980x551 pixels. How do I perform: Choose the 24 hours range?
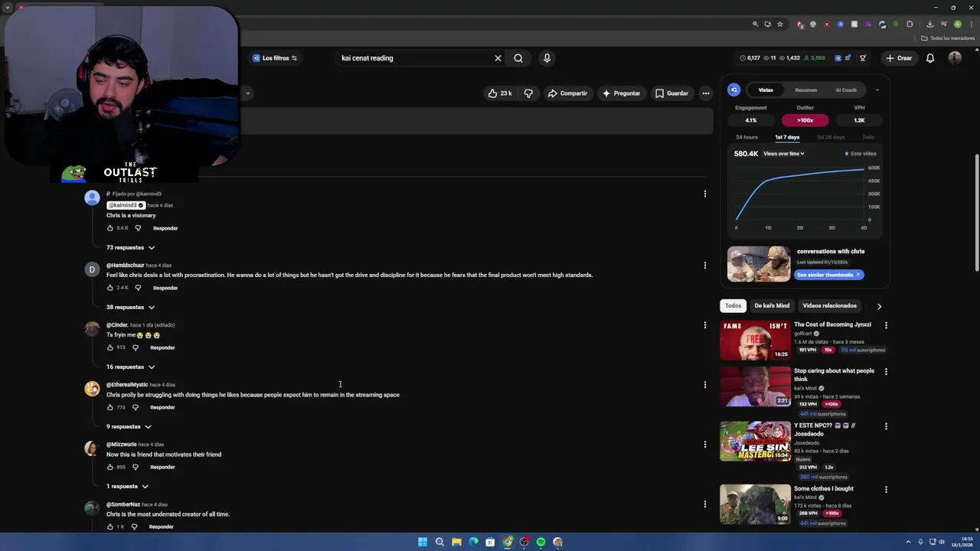(746, 137)
